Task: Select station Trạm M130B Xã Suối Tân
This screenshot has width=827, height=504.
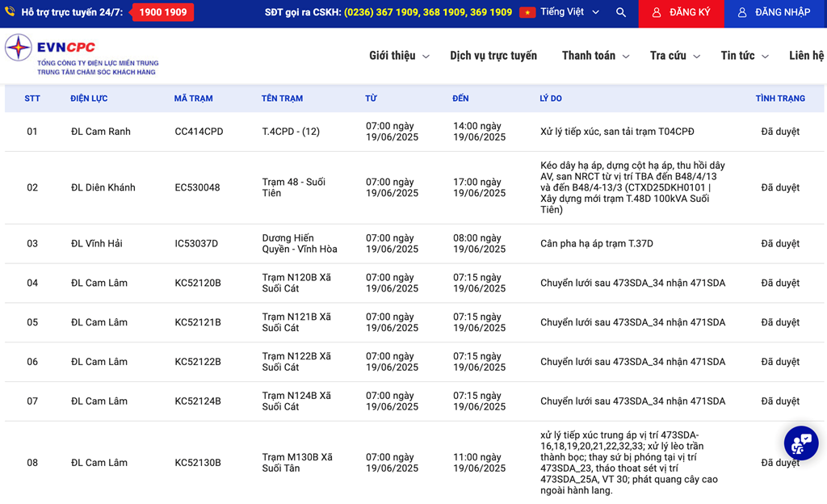Action: pyautogui.click(x=297, y=463)
